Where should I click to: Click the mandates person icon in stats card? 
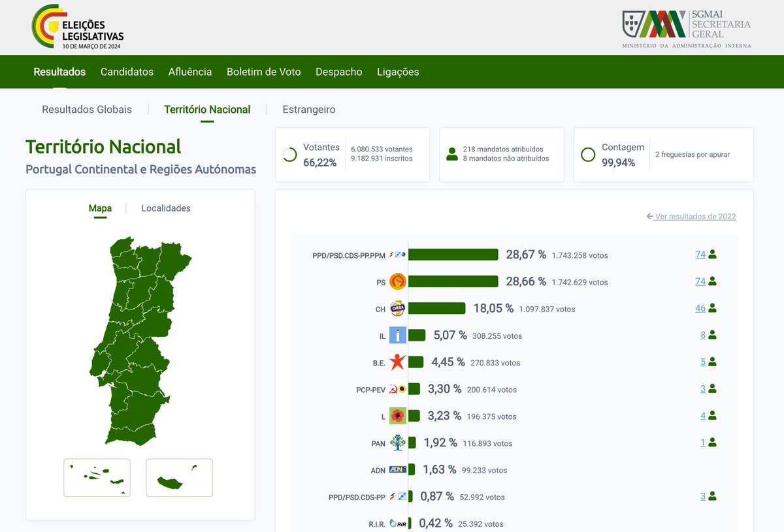click(451, 154)
